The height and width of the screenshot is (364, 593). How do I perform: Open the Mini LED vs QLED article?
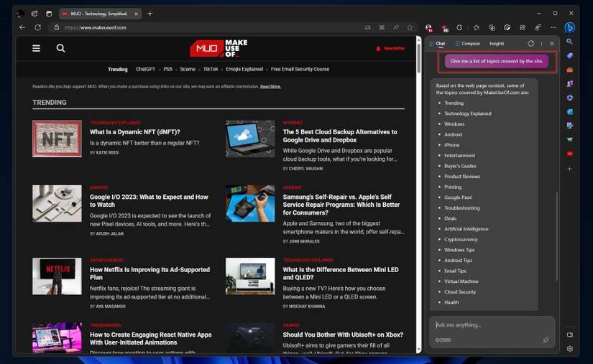pos(341,274)
